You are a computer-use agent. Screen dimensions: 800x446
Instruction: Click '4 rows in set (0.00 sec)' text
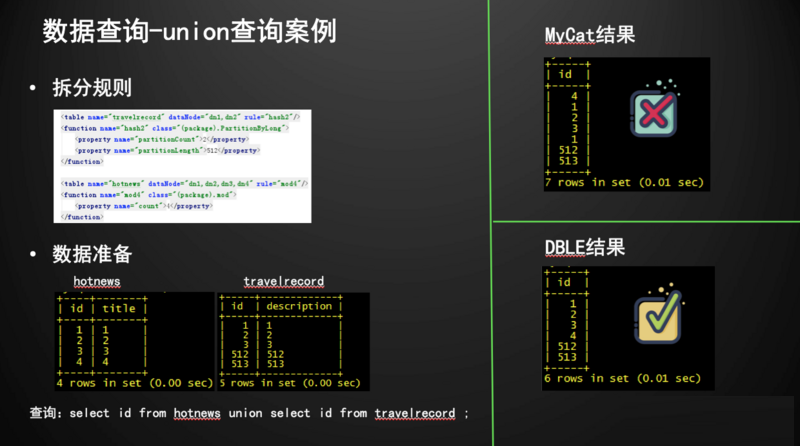(x=135, y=383)
